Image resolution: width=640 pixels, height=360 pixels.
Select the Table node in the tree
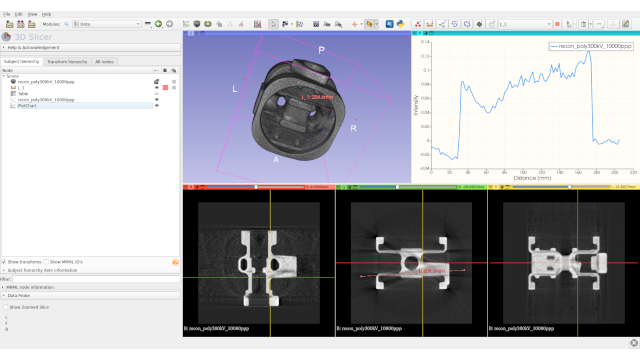coord(23,93)
